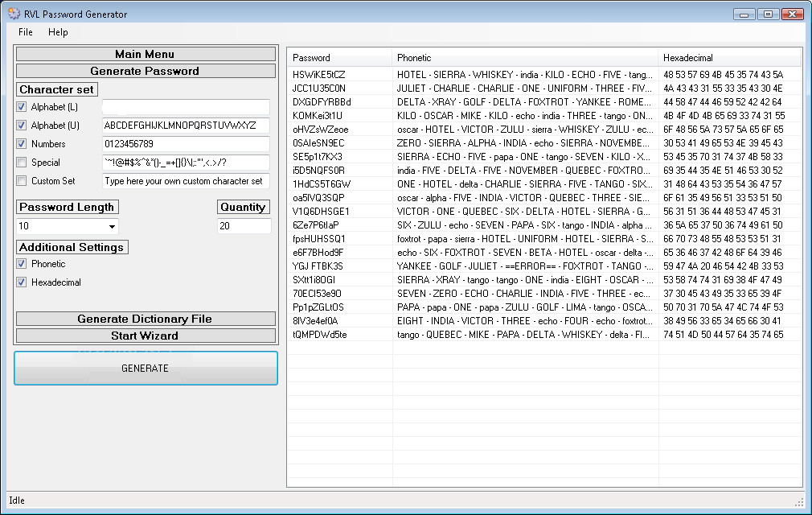Disable the Hexadecimal checkbox
812x515 pixels.
pos(21,282)
